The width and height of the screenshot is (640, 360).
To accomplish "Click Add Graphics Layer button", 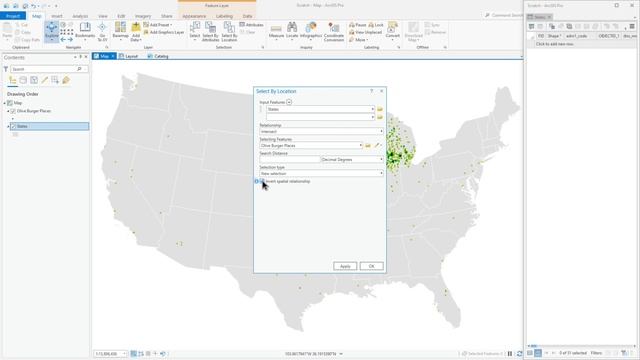I will point(164,32).
